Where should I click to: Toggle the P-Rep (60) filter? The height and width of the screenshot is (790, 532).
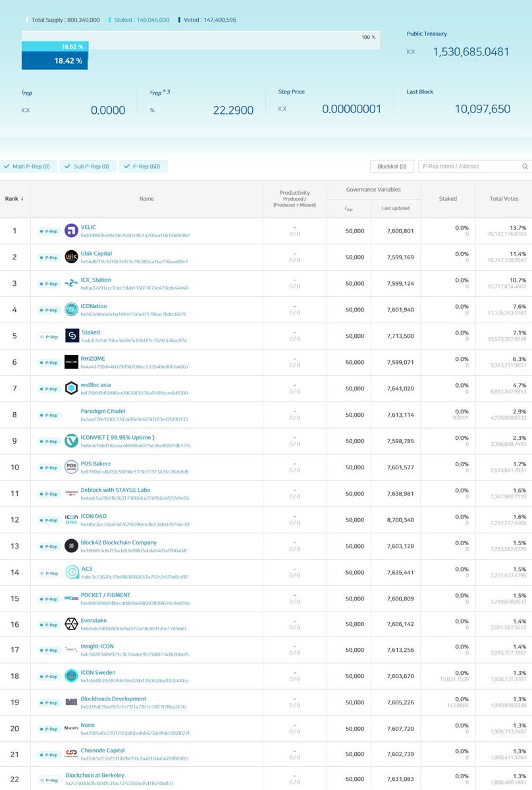pos(144,167)
